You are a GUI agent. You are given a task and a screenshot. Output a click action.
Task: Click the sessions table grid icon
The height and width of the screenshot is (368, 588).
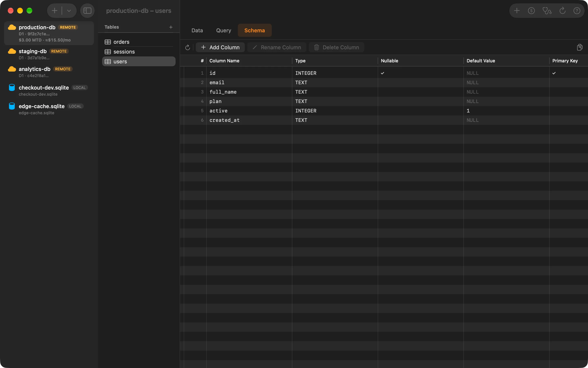coord(108,52)
